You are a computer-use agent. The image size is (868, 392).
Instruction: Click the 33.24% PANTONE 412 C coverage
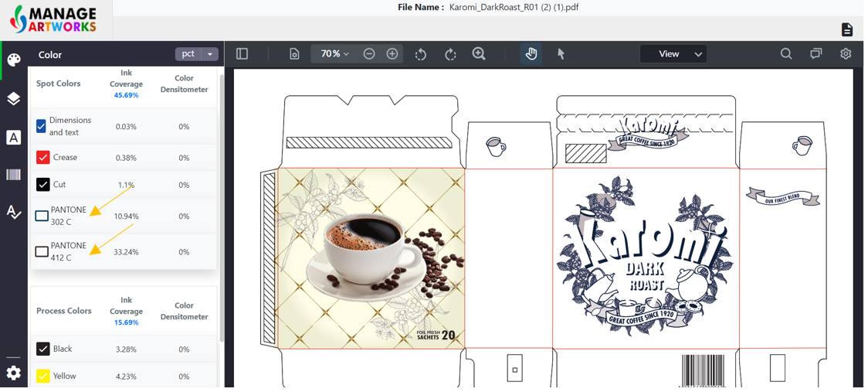click(126, 252)
